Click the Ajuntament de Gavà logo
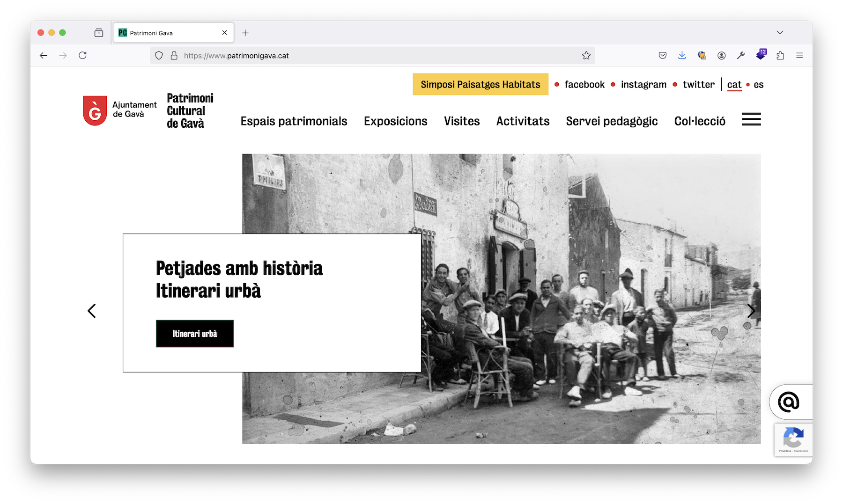 (120, 110)
